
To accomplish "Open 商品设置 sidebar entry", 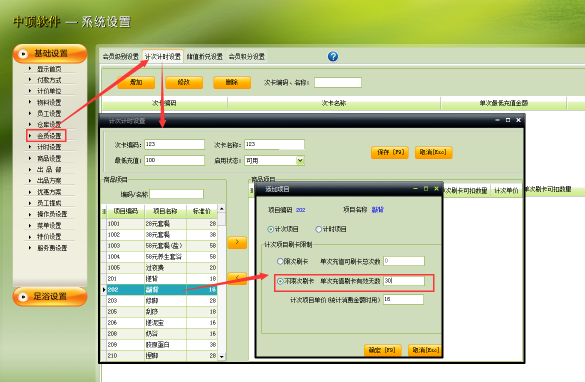I will (x=49, y=158).
